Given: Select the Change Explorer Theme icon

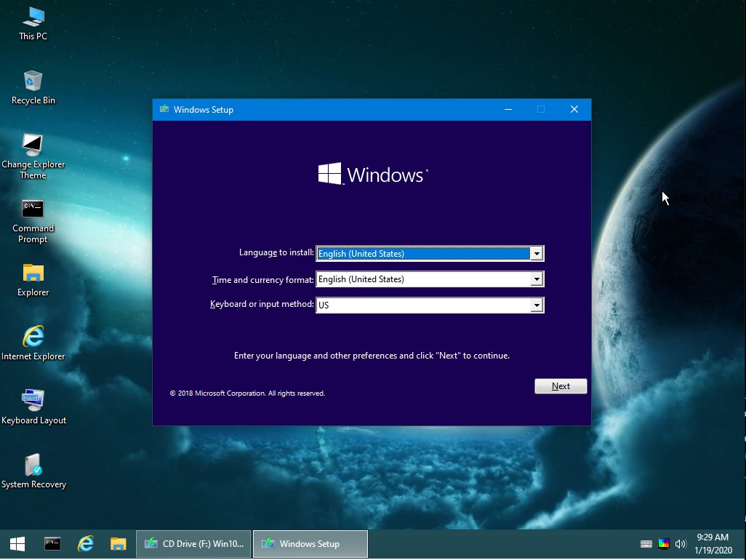Looking at the screenshot, I should click(33, 156).
